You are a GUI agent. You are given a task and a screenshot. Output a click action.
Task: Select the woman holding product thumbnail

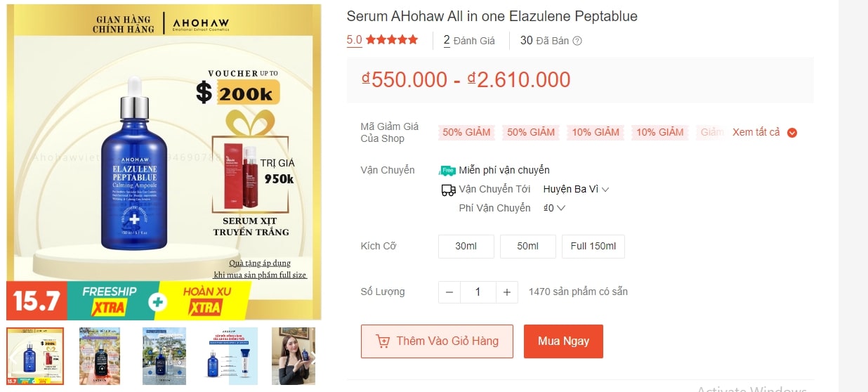pyautogui.click(x=294, y=355)
